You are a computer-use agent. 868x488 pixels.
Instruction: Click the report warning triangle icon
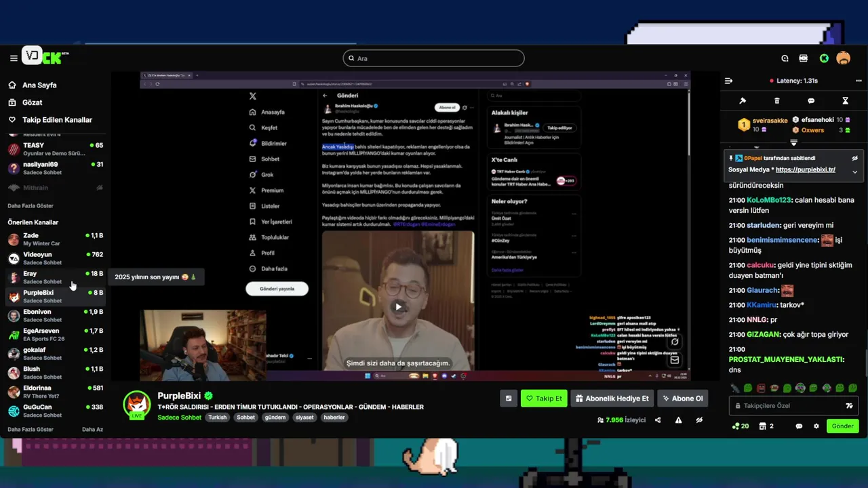pos(678,420)
